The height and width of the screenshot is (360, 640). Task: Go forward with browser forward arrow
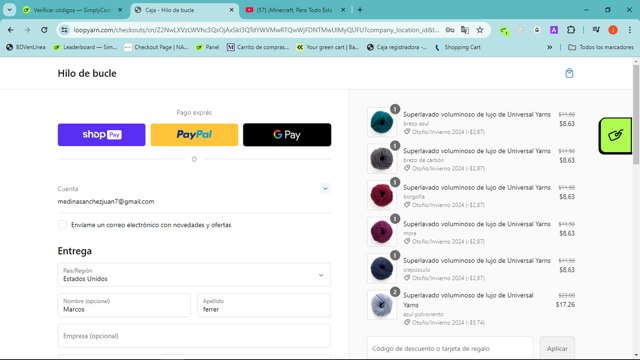tap(27, 30)
